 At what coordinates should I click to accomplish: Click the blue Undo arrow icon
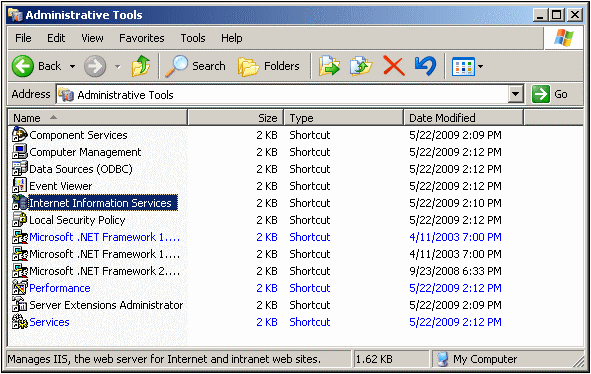(x=426, y=66)
